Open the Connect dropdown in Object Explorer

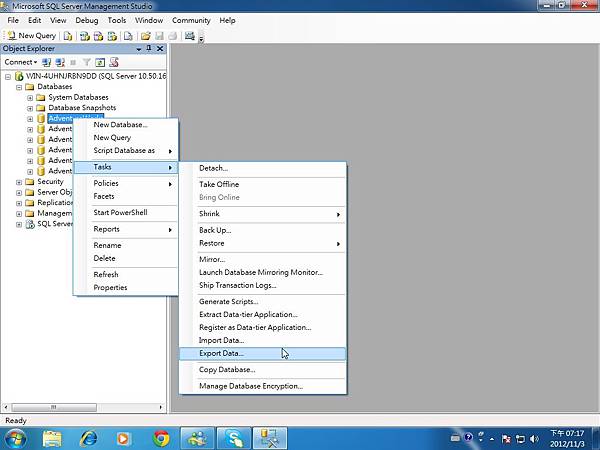21,62
